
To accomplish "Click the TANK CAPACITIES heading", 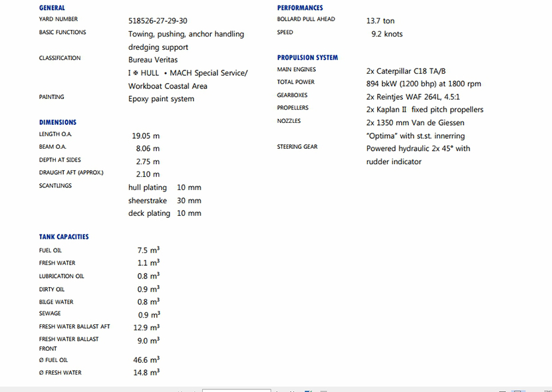I will [64, 237].
